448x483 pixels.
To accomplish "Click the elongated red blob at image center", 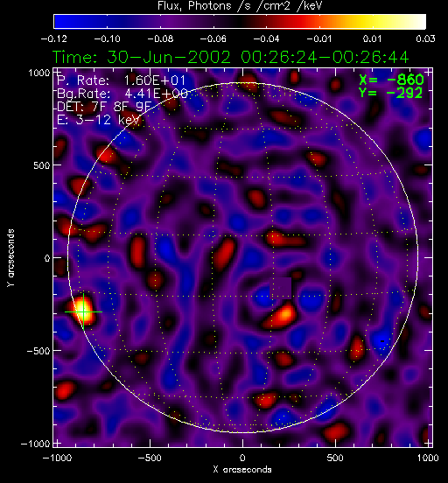I will coord(225,255).
